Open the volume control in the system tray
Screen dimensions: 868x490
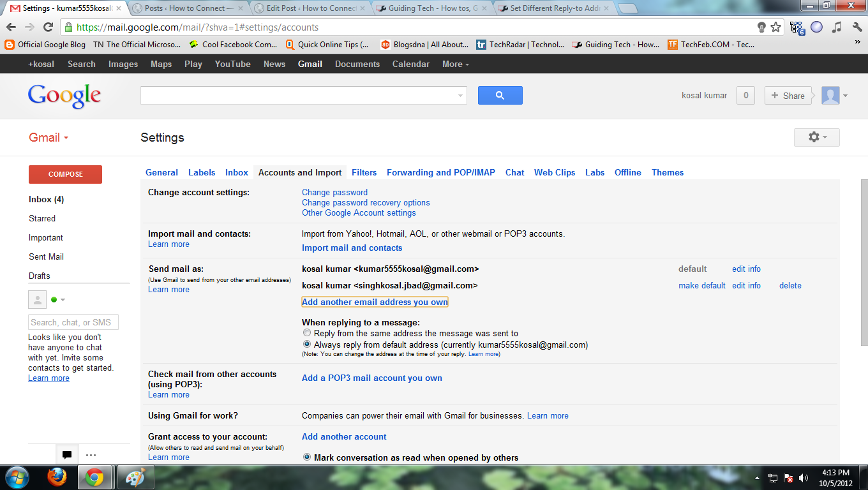coord(804,478)
